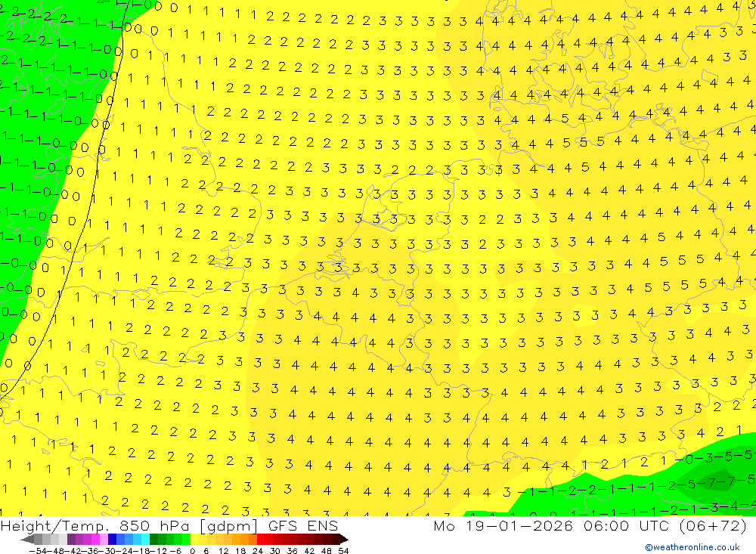The image size is (756, 554).
Task: Click the bright red legend swatch at 24
Action: pyautogui.click(x=261, y=539)
